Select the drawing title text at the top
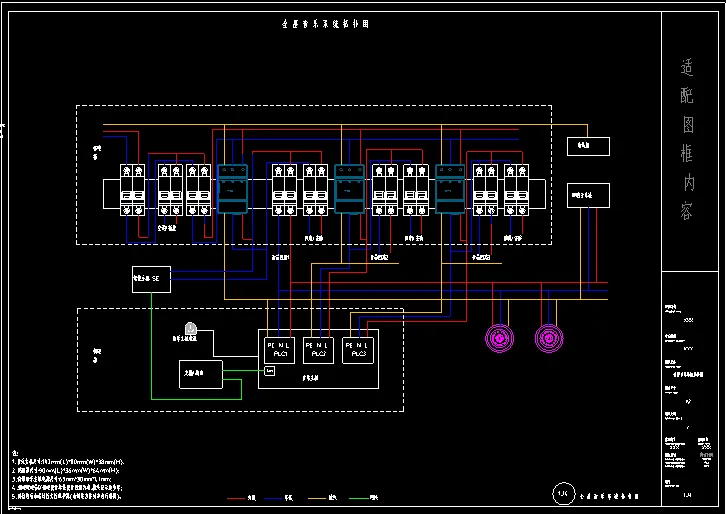The width and height of the screenshot is (726, 514). click(x=325, y=24)
